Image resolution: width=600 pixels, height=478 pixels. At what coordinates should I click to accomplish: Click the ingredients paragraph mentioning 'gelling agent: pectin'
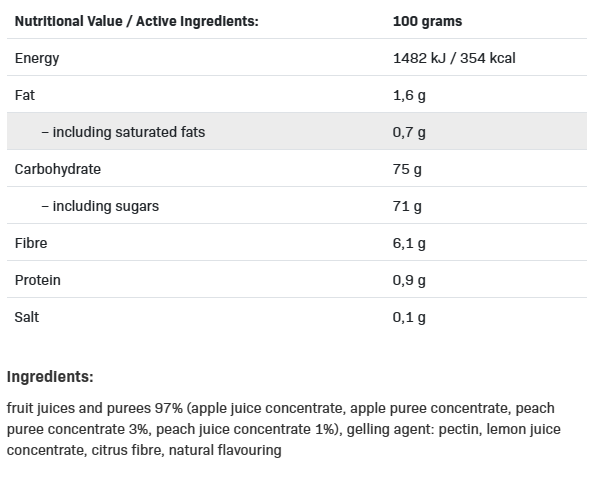point(283,429)
